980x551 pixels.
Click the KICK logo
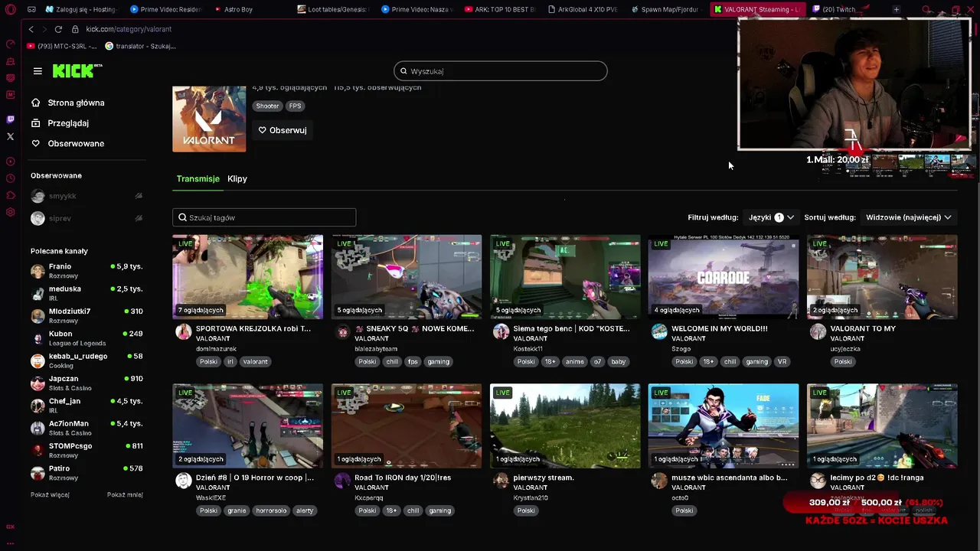[77, 70]
